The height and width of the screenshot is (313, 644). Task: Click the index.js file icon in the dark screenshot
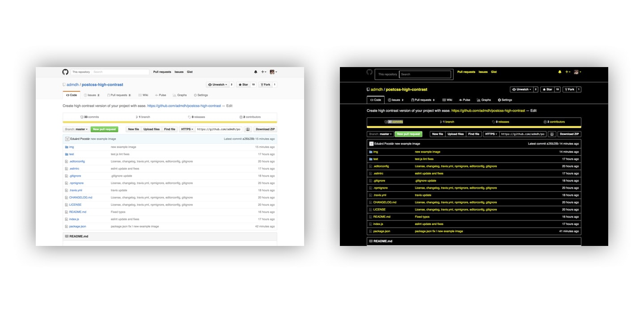371,224
